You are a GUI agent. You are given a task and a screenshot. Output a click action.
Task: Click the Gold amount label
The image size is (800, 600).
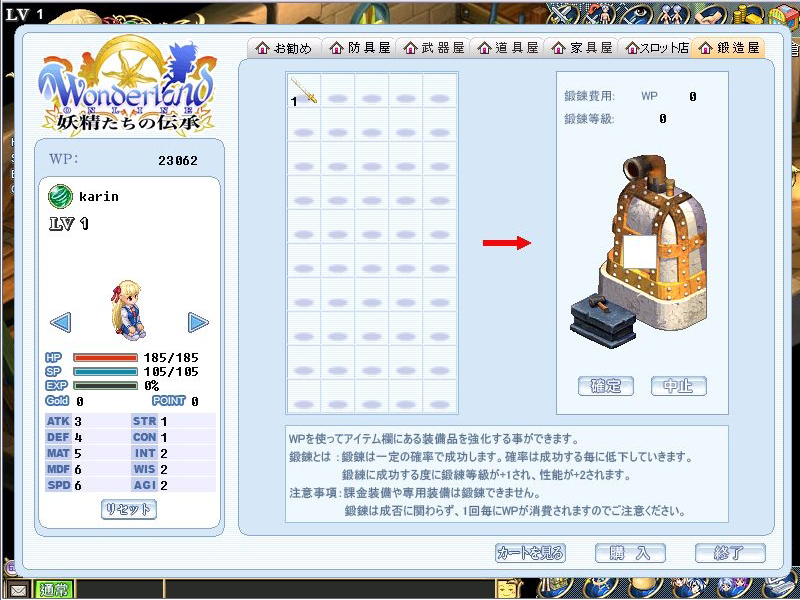click(57, 401)
